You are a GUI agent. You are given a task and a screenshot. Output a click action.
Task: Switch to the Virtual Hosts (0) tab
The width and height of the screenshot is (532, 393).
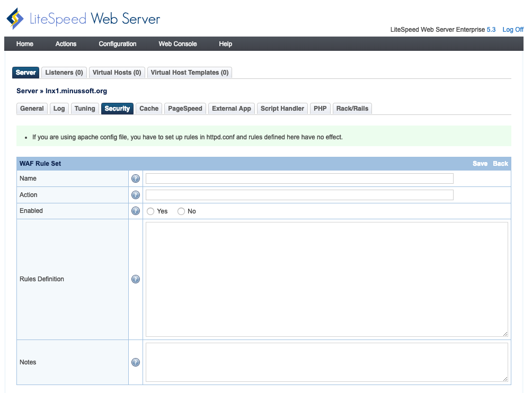pos(117,73)
